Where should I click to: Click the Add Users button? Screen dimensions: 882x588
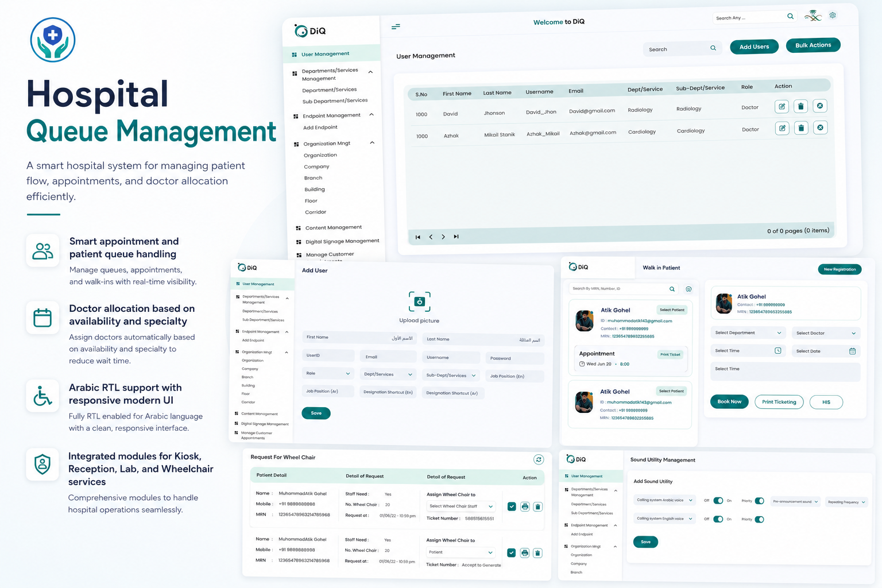[754, 47]
